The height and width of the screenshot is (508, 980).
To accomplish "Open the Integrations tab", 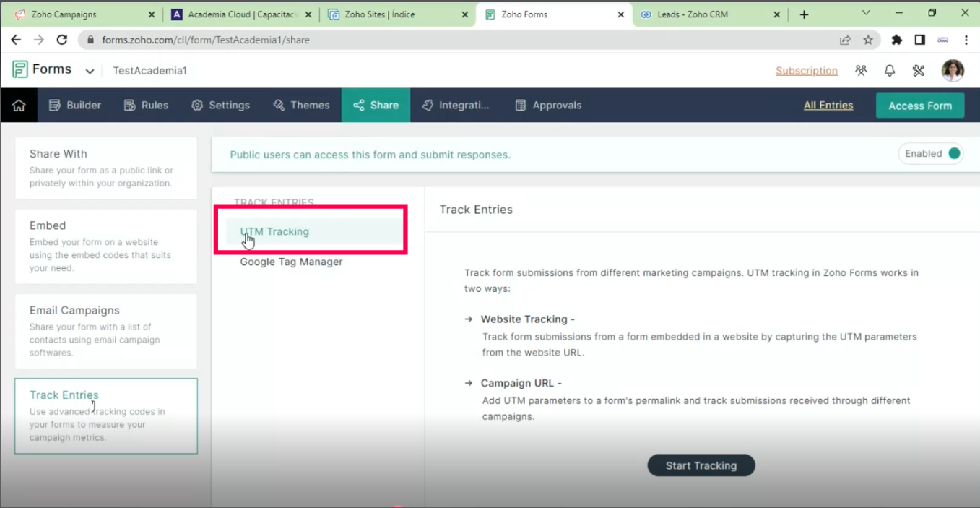I will 456,106.
